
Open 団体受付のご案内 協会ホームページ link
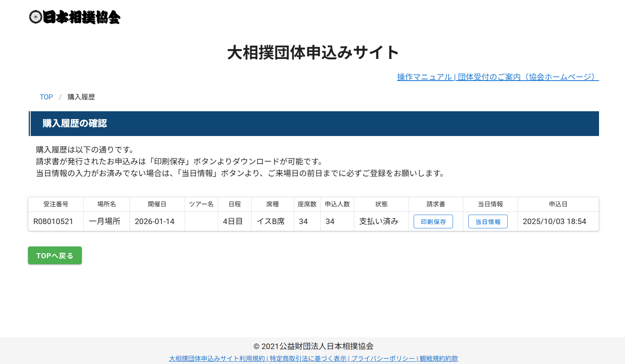click(x=527, y=77)
